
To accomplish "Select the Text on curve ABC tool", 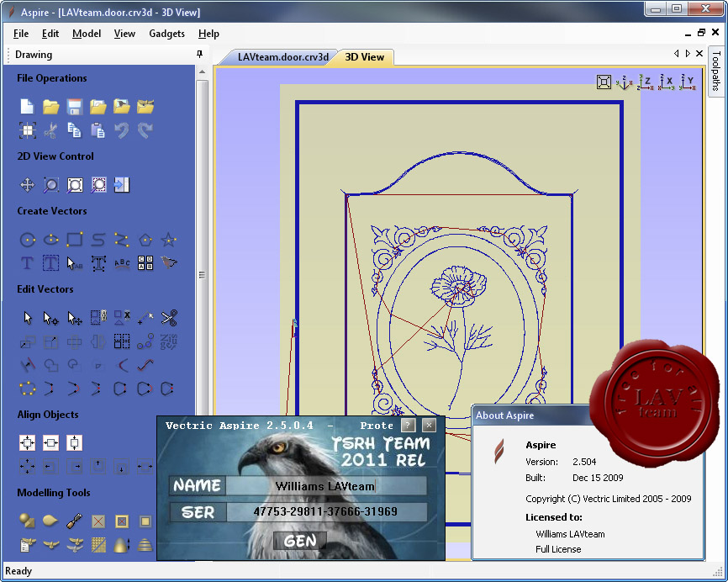I will pyautogui.click(x=122, y=263).
